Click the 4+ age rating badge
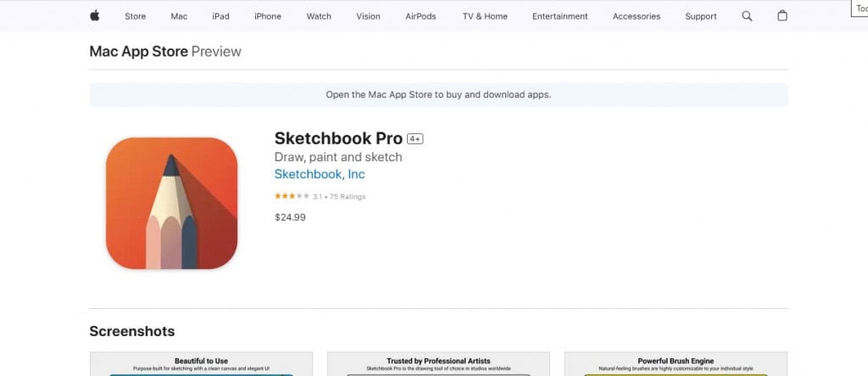The height and width of the screenshot is (376, 868). (x=415, y=138)
